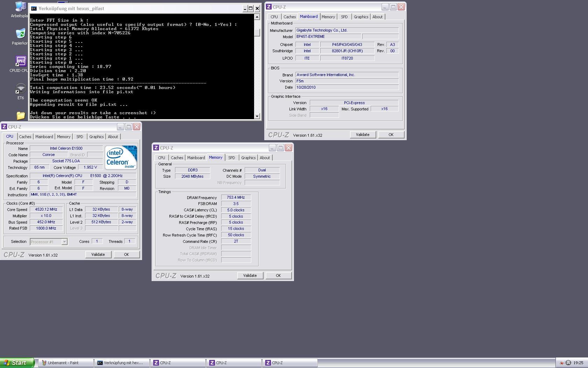Select the PCI-Express version field
This screenshot has width=588, height=368.
point(354,103)
